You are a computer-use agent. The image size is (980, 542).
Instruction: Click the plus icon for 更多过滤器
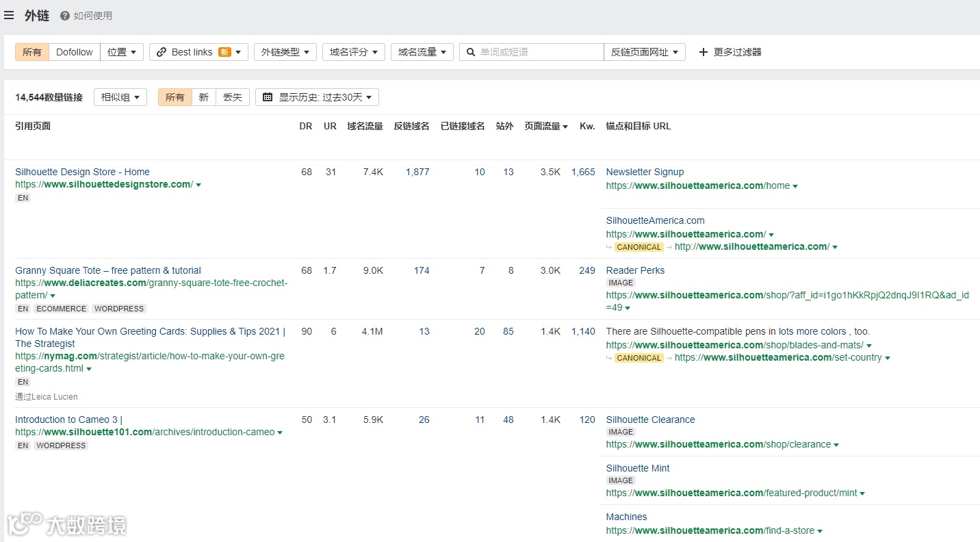pyautogui.click(x=704, y=52)
